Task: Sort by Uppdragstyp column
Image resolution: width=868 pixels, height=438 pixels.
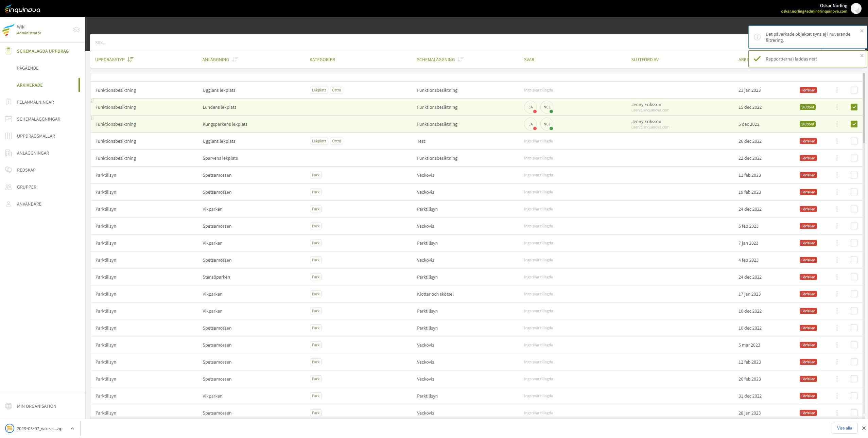Action: pos(131,59)
